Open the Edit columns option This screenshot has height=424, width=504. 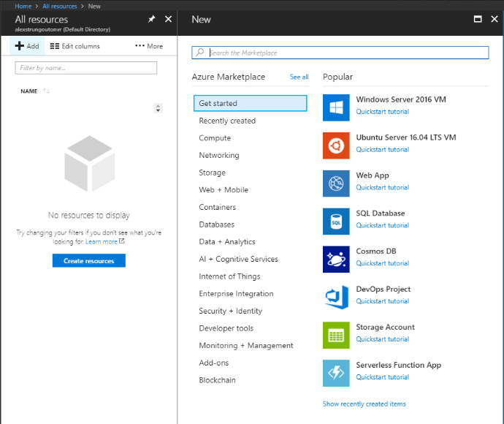tap(75, 46)
